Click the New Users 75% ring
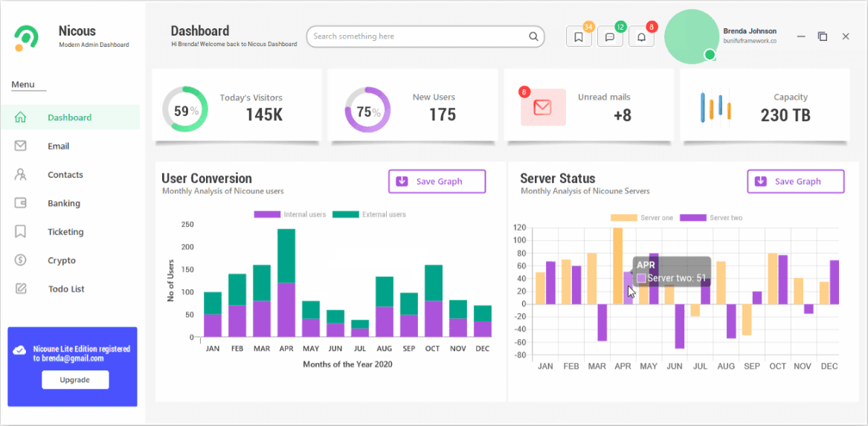 pos(367,109)
